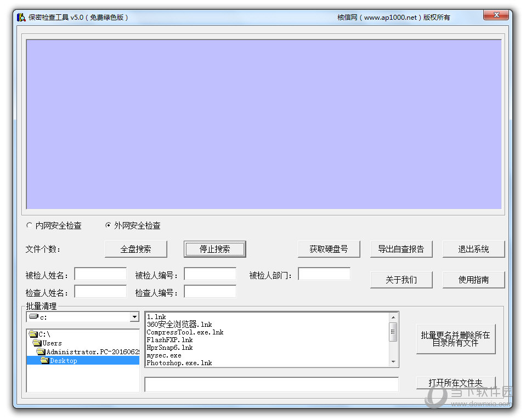Focus the 被检人部门 text field
526x420 pixels.
(324, 274)
